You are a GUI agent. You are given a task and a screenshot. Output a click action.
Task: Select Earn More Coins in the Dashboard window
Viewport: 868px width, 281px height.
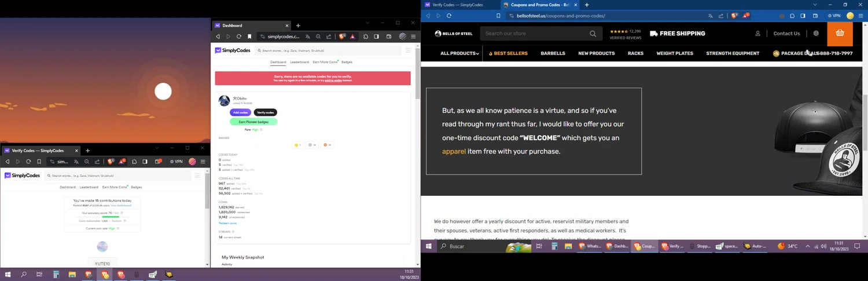[x=325, y=62]
